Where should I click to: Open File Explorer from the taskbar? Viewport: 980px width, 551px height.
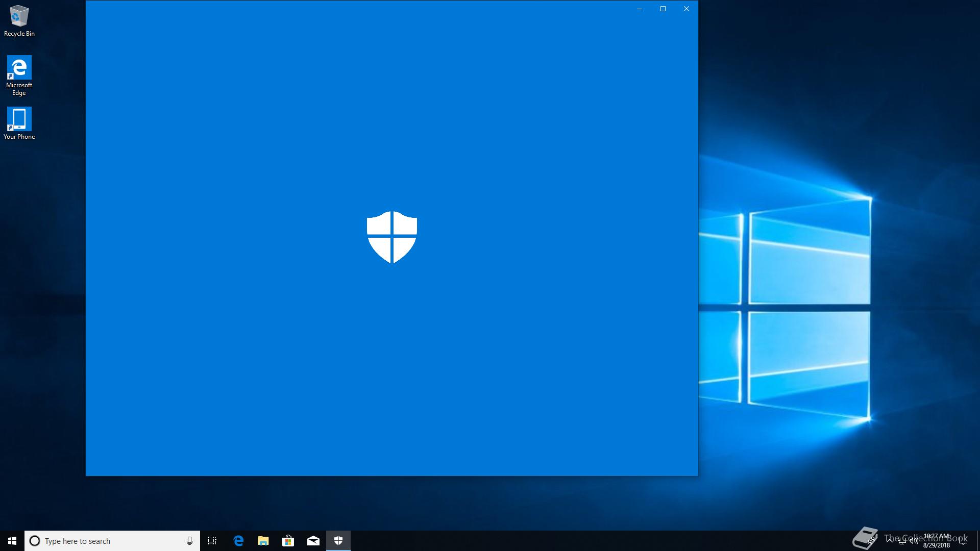263,541
